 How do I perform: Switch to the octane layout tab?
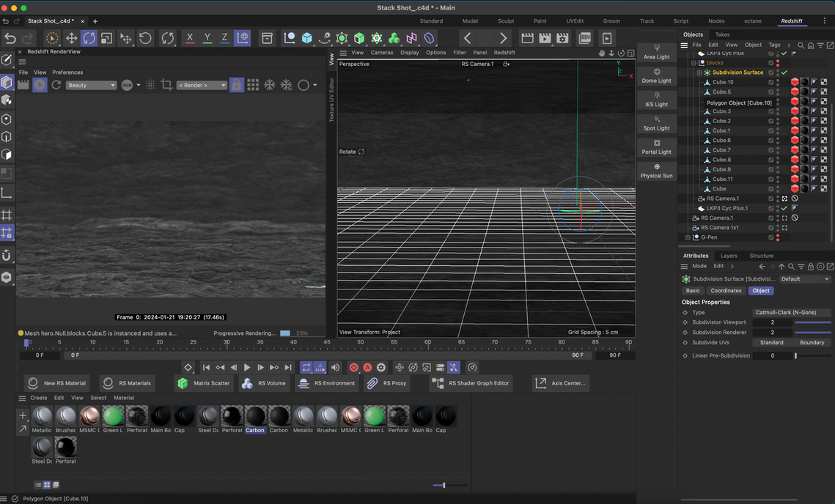752,21
